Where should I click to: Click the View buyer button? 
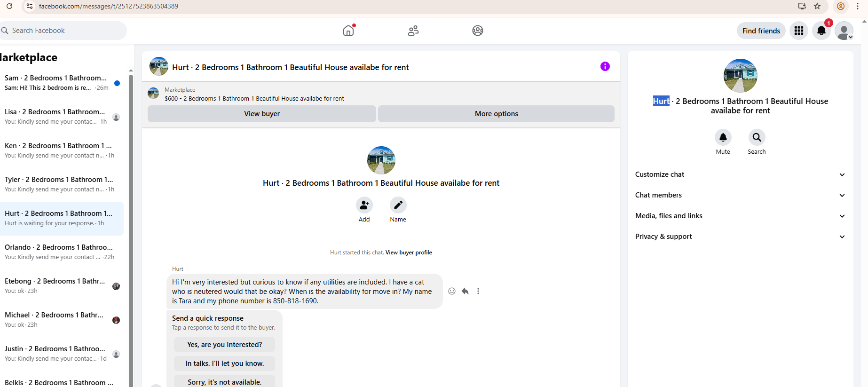[x=262, y=114]
